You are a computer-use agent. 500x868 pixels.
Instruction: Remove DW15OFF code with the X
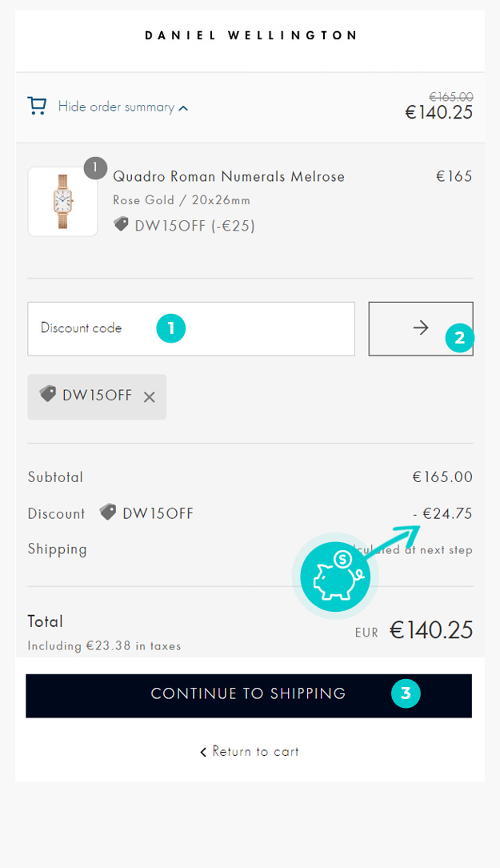150,397
